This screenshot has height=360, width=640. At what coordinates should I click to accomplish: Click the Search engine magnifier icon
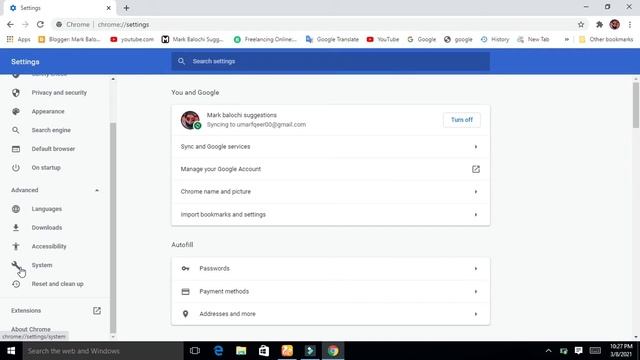point(16,130)
